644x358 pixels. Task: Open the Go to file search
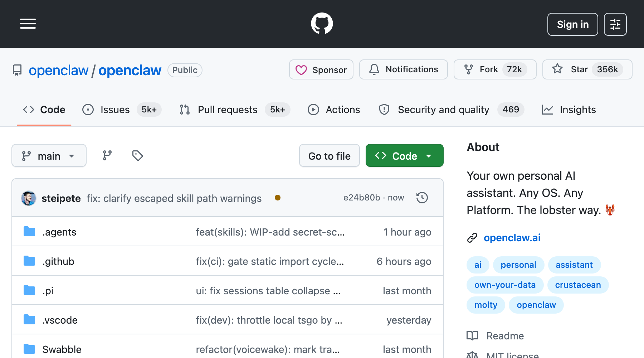(329, 155)
